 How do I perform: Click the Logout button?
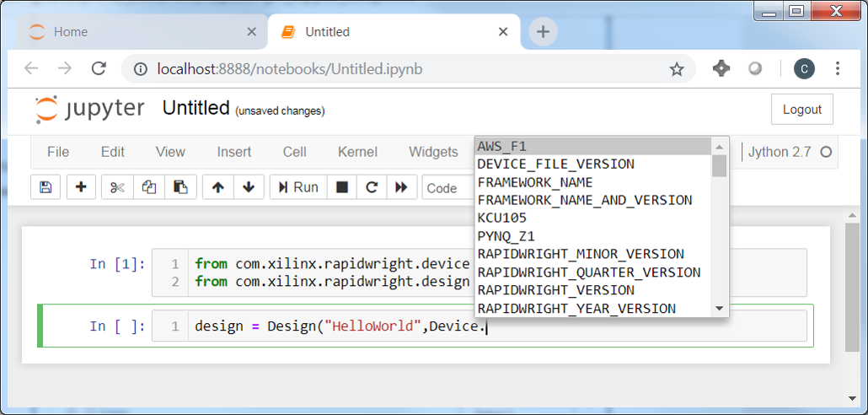coord(802,109)
